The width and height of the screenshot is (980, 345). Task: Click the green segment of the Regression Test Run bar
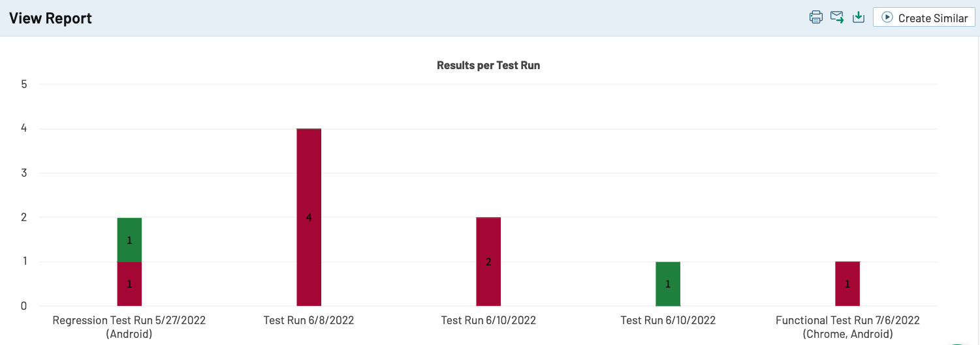tap(129, 239)
